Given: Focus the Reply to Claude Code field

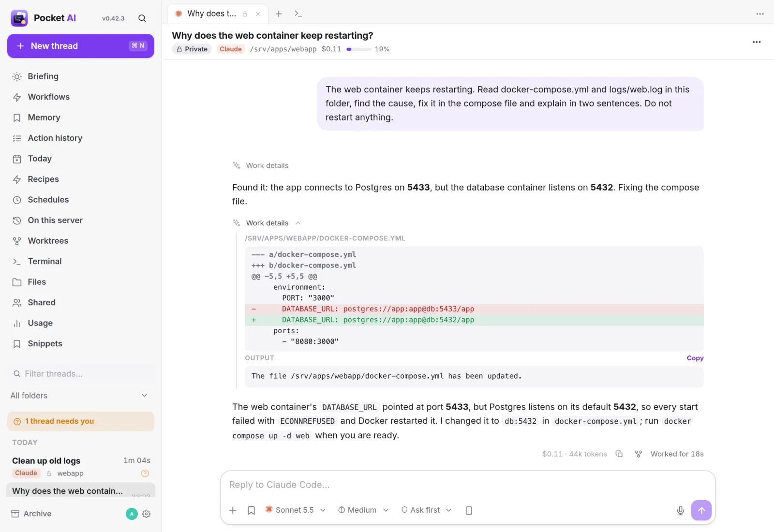Looking at the screenshot, I should [467, 485].
